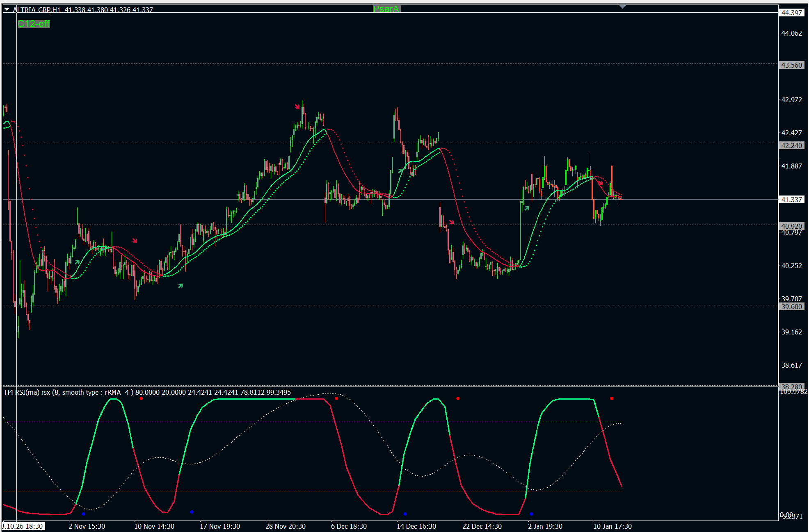
Task: Open the dropdown triangle beside ALTRIA-GRP,H1
Action: (7, 9)
